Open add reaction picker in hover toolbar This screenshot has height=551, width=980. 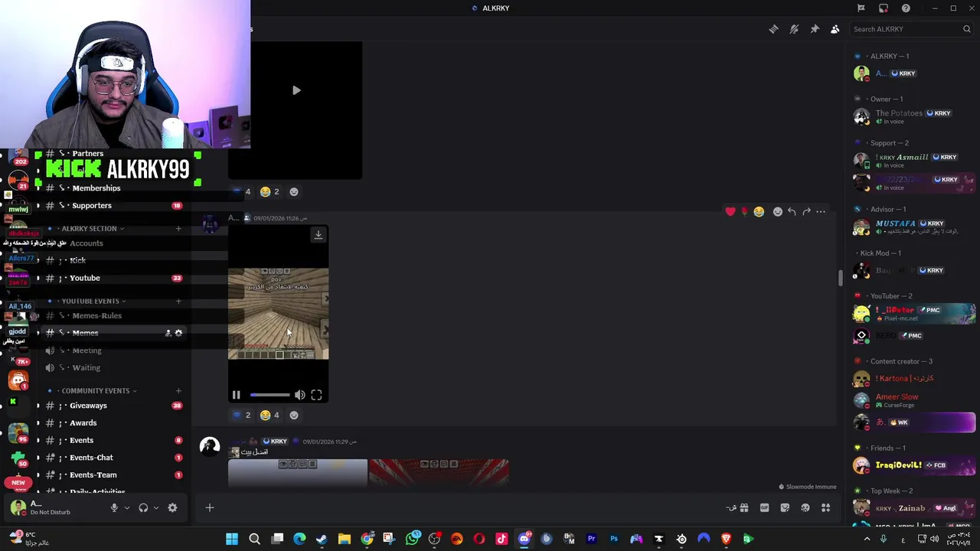[x=778, y=211]
